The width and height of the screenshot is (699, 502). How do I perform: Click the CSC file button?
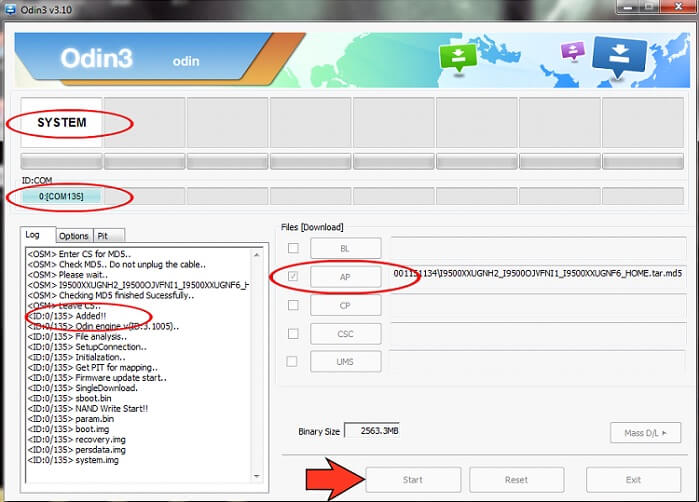tap(345, 333)
